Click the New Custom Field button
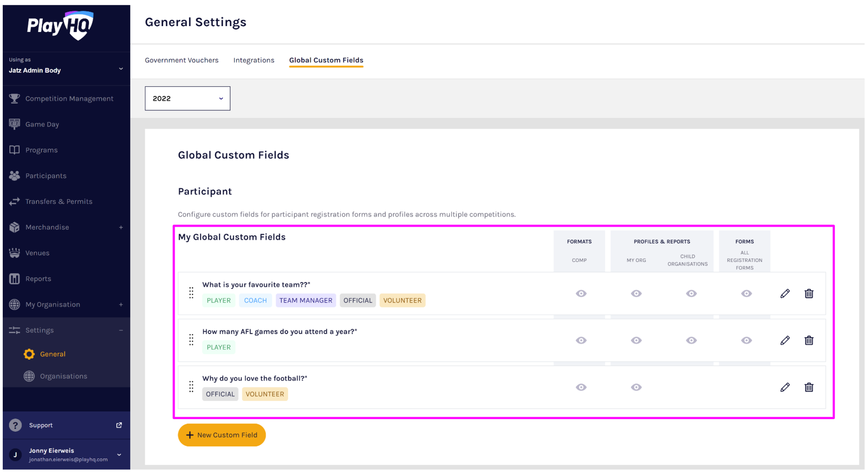The height and width of the screenshot is (474, 868). coord(222,435)
